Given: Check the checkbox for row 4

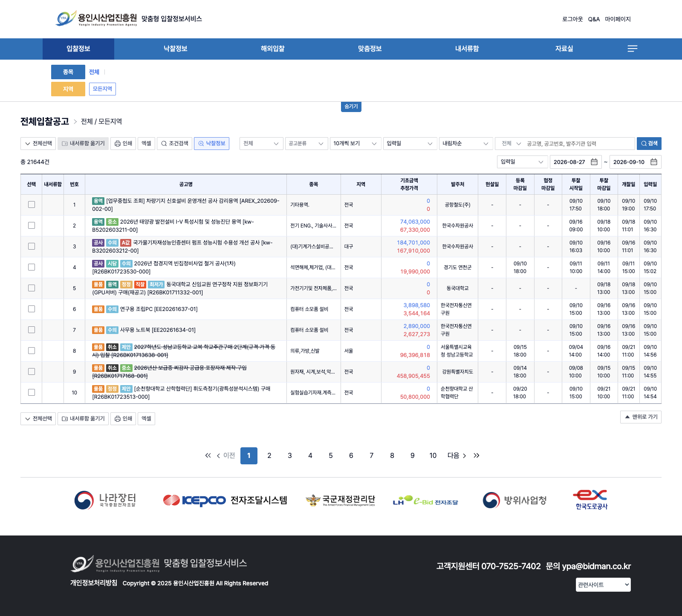Looking at the screenshot, I should click(x=32, y=267).
